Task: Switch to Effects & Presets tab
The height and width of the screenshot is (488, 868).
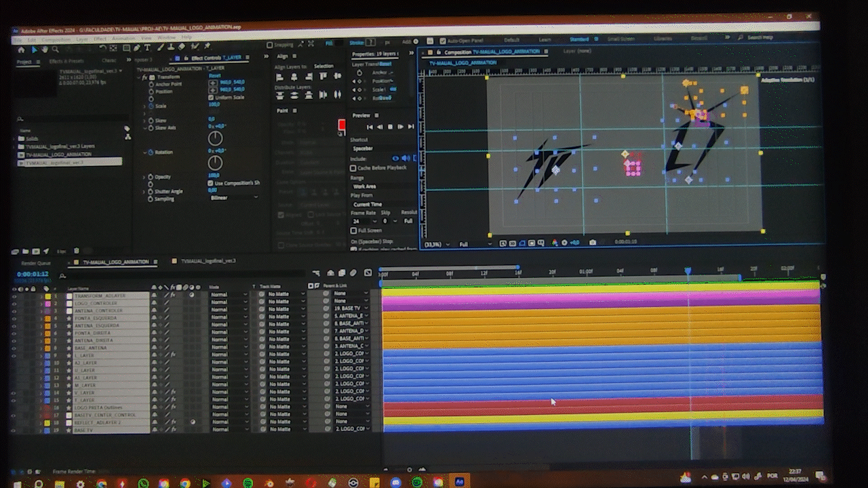Action: click(66, 61)
